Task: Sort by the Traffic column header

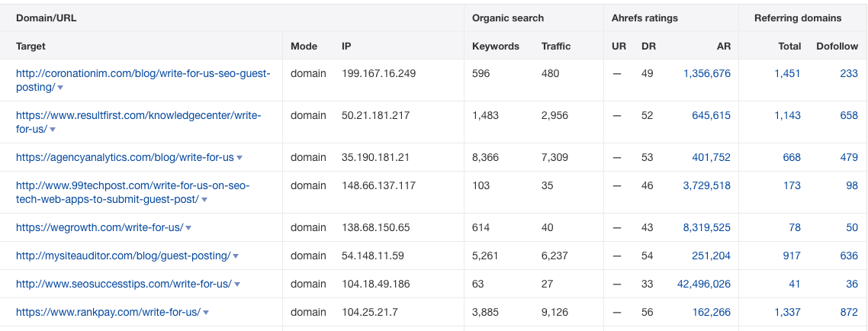Action: tap(556, 46)
